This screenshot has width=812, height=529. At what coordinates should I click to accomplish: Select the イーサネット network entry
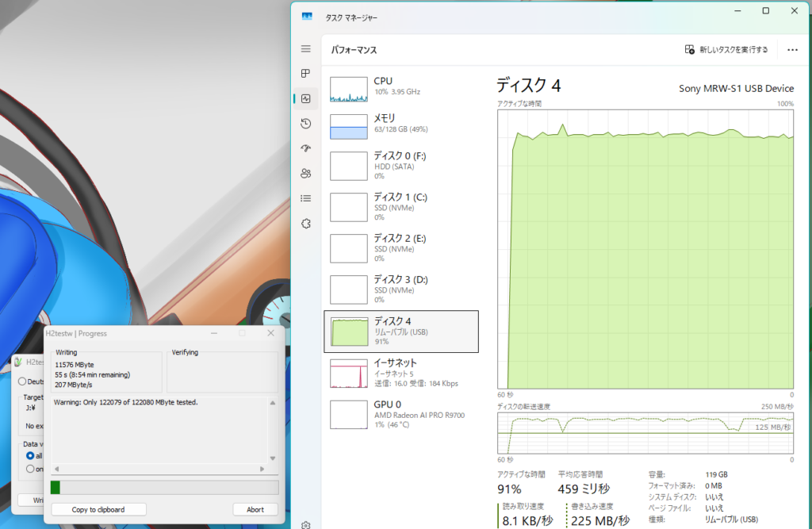403,373
